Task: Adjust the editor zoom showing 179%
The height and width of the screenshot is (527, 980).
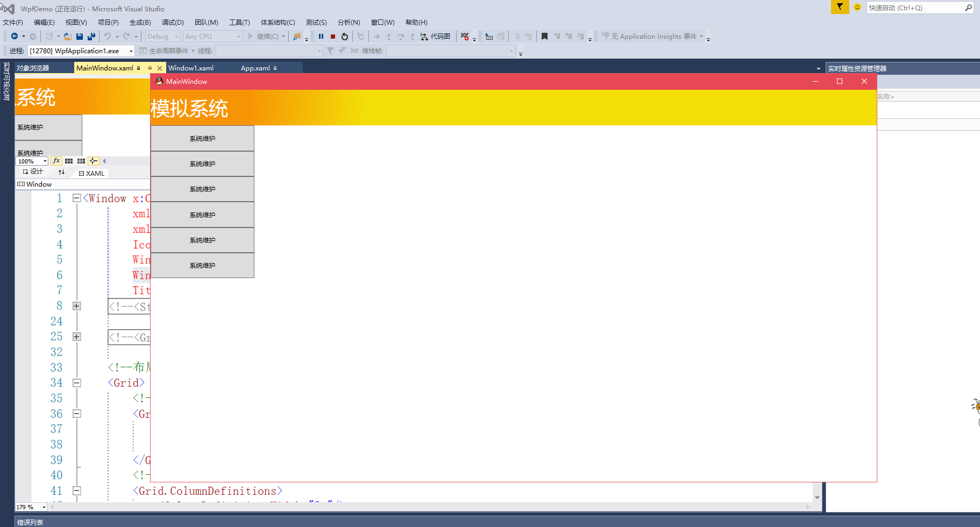Action: coord(30,507)
